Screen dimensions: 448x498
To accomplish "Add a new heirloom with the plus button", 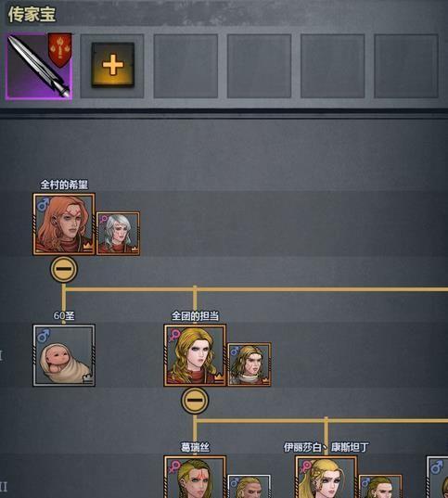I will tap(113, 65).
